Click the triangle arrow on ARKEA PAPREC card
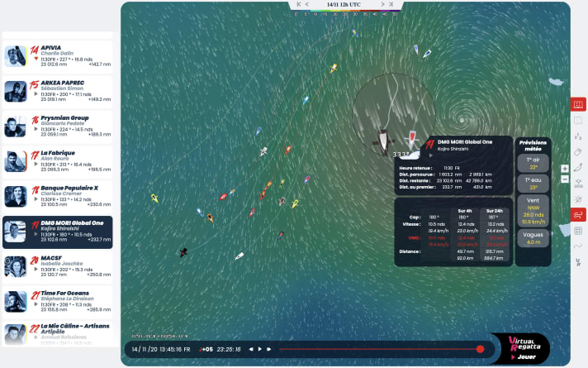The image size is (588, 368). tap(36, 94)
